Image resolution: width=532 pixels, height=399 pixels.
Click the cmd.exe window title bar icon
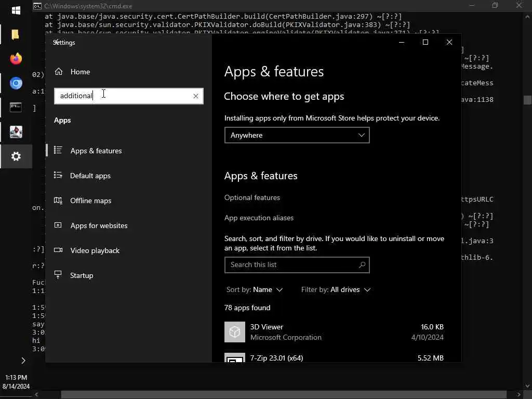click(37, 6)
